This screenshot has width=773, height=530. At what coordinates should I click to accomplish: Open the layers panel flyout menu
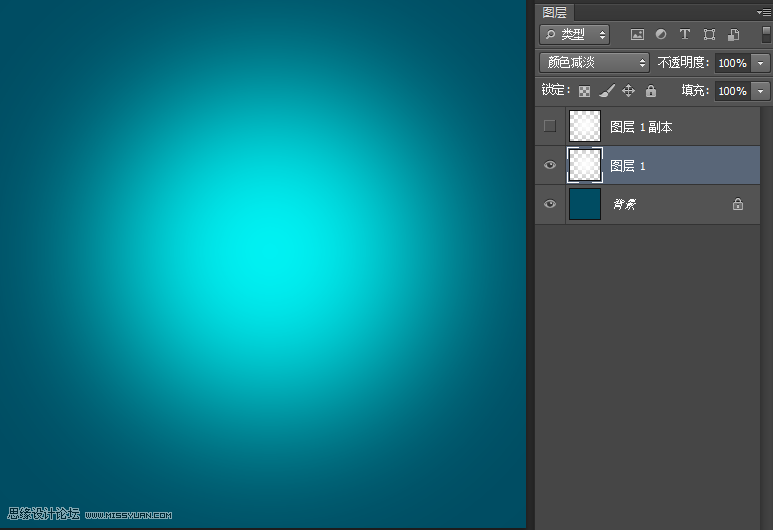(x=763, y=13)
